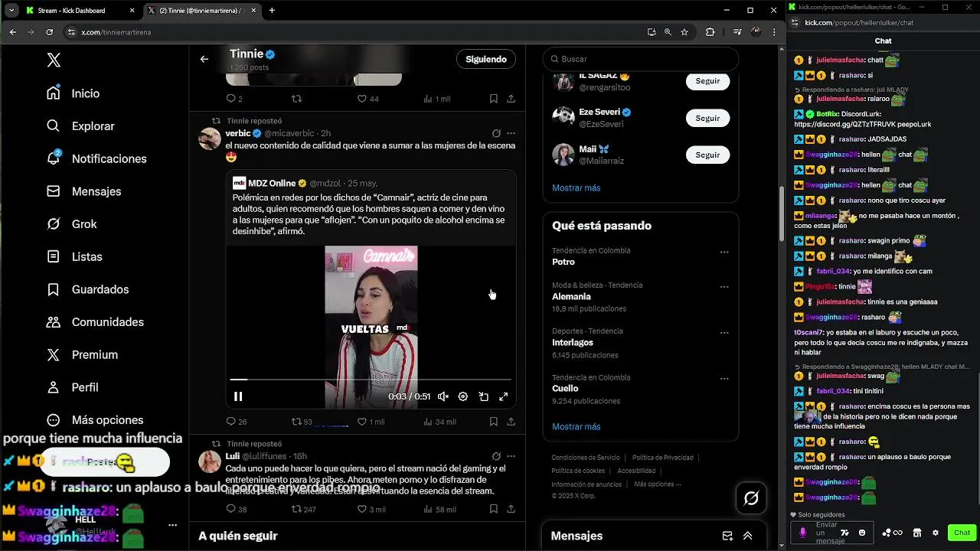Image resolution: width=980 pixels, height=551 pixels.
Task: Open Condiciones de Servicio footer link
Action: tap(586, 458)
